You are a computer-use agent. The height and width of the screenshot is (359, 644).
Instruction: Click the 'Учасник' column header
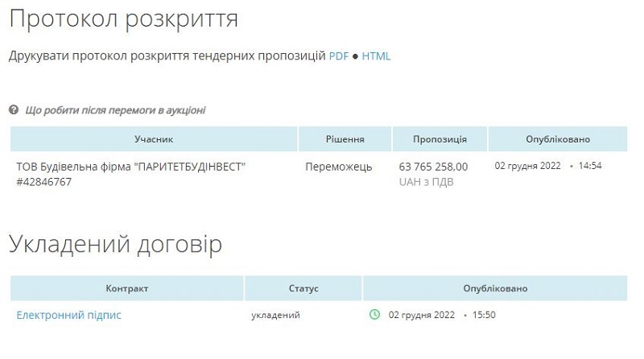coord(154,139)
